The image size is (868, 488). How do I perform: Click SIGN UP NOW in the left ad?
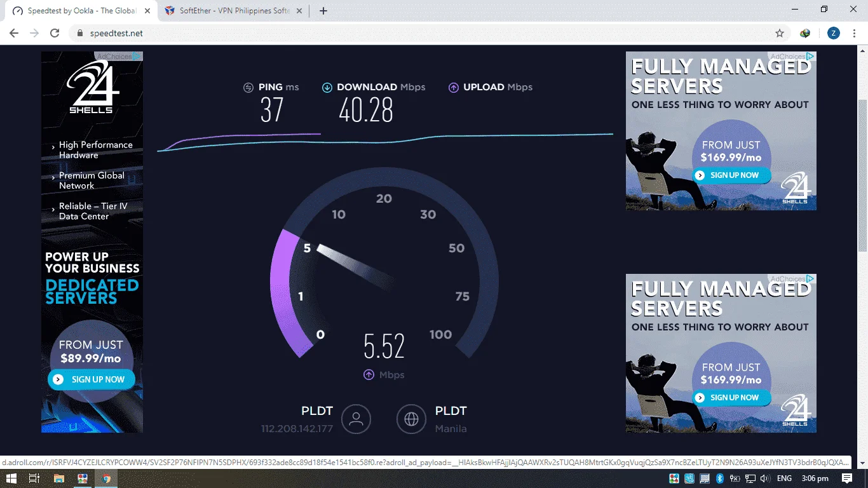[92, 379]
